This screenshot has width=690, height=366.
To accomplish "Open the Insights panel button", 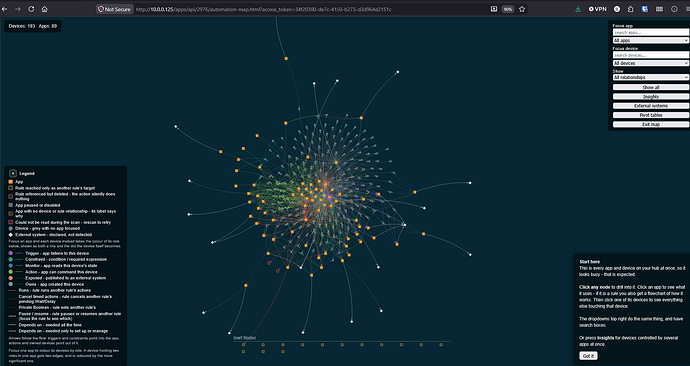I will pos(651,96).
